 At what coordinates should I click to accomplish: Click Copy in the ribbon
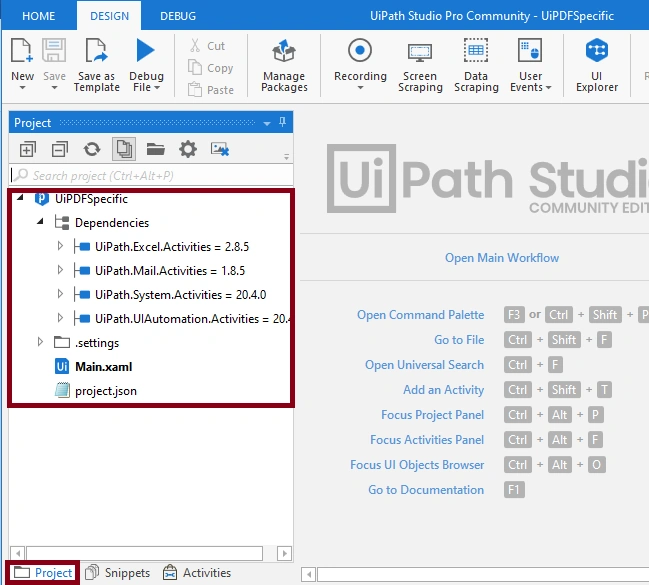point(211,67)
